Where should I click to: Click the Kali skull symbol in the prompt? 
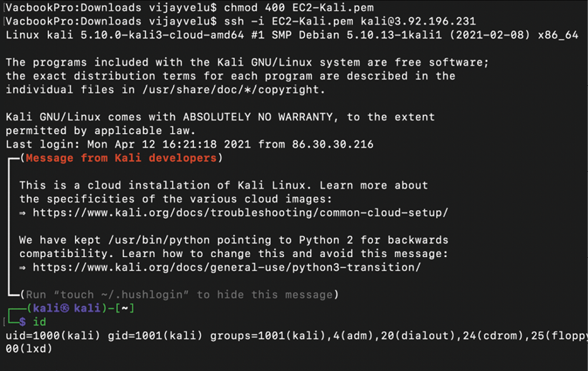pyautogui.click(x=64, y=308)
